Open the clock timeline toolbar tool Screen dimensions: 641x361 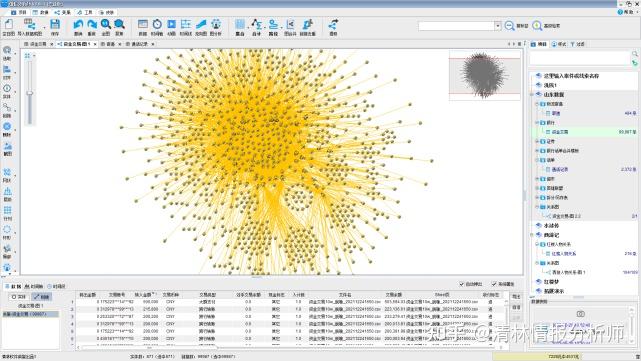[157, 25]
